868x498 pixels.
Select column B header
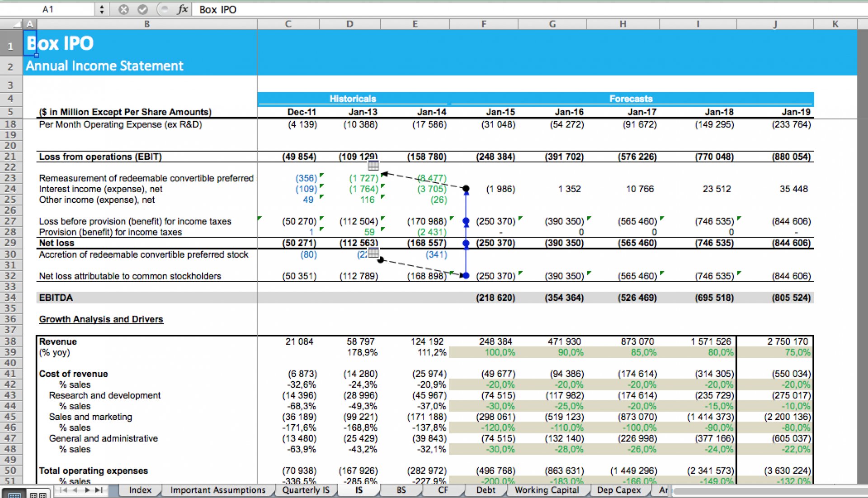(x=147, y=24)
